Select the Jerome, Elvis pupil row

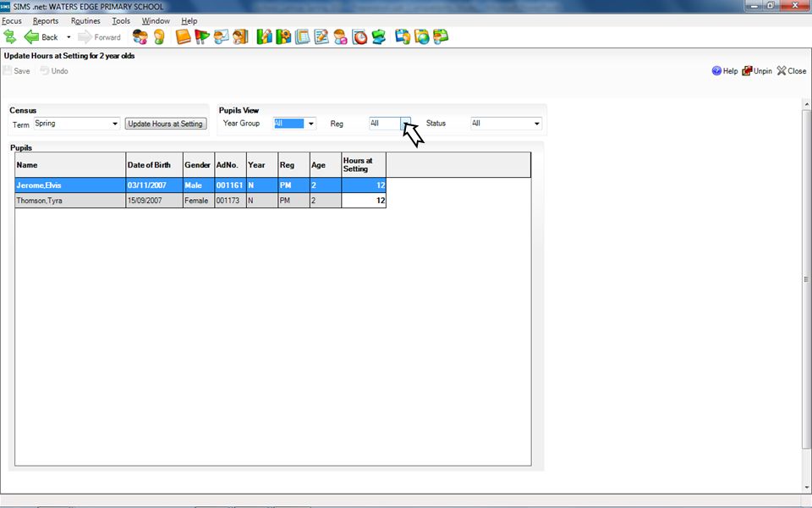click(200, 185)
